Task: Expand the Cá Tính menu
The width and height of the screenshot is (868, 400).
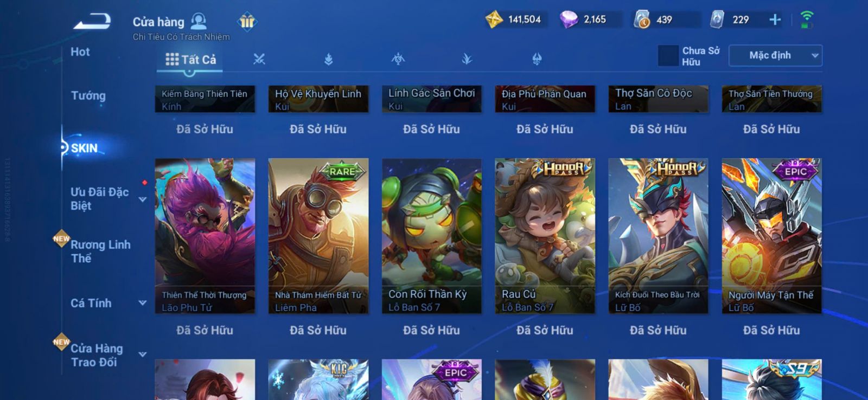Action: click(143, 303)
